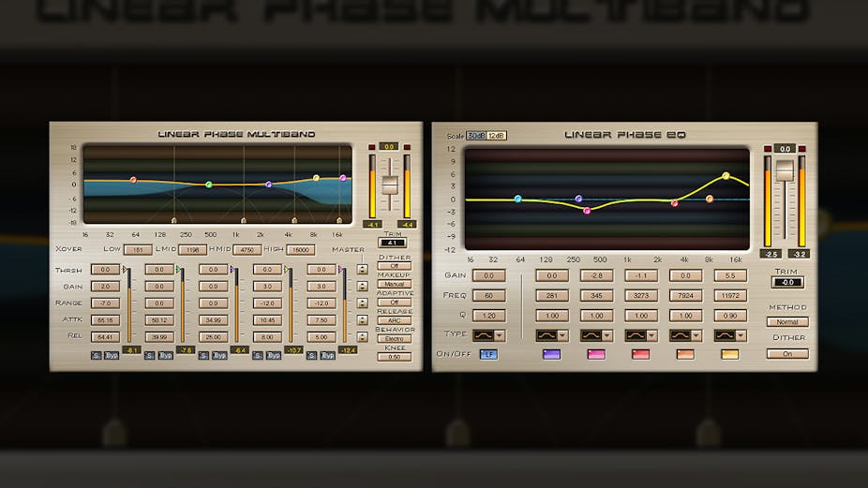868x488 pixels.
Task: Toggle the LF band On/Off button
Action: tap(488, 354)
